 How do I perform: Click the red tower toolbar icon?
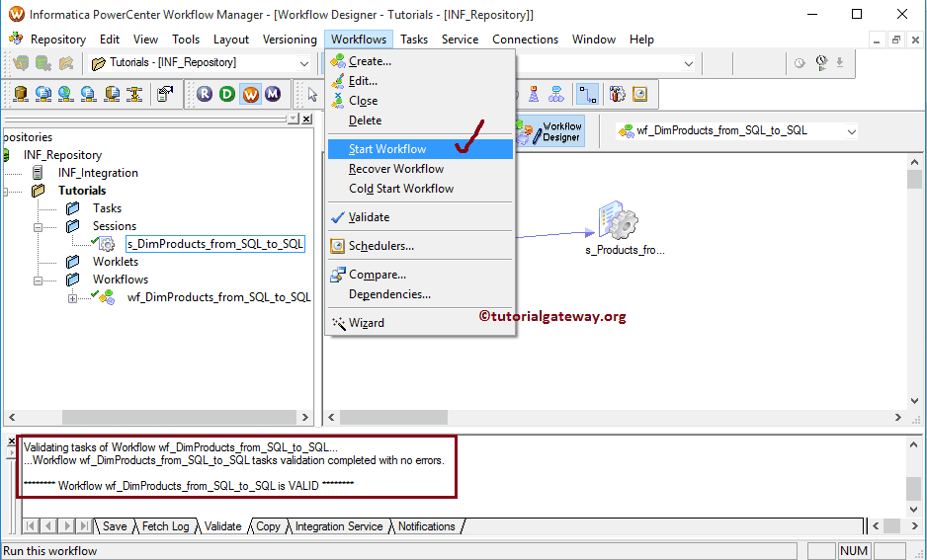tap(534, 94)
